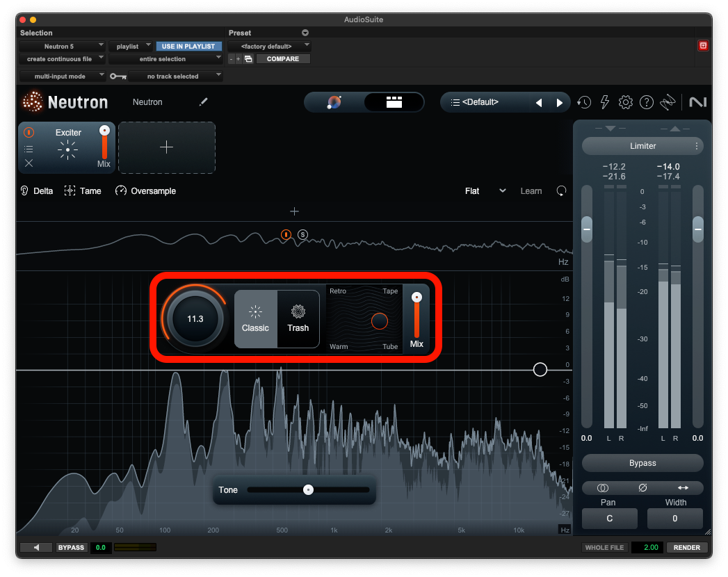Screen dimensions: 728x577
Task: Click the Neutron Bypass button
Action: [x=642, y=463]
